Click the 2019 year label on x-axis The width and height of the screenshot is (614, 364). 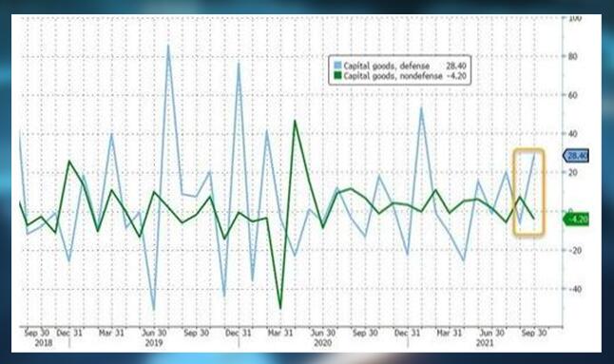point(154,343)
